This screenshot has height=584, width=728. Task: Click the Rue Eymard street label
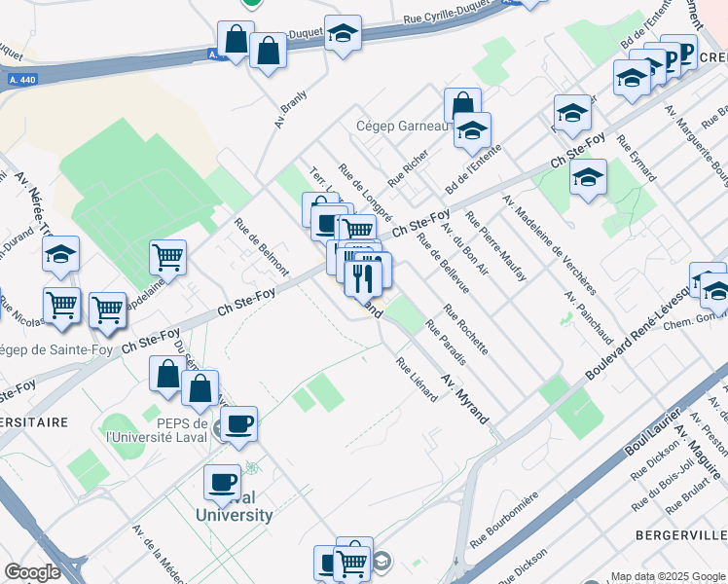coord(637,159)
